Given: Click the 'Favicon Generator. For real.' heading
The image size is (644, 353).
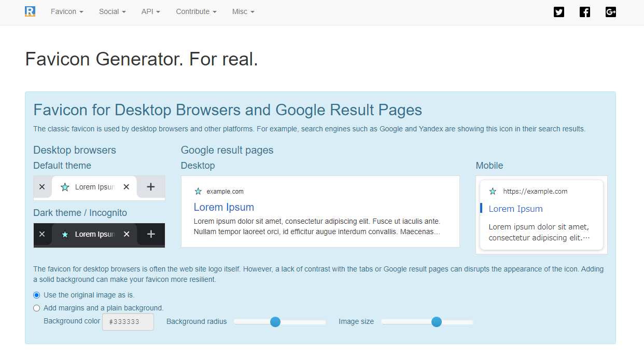Looking at the screenshot, I should tap(142, 59).
